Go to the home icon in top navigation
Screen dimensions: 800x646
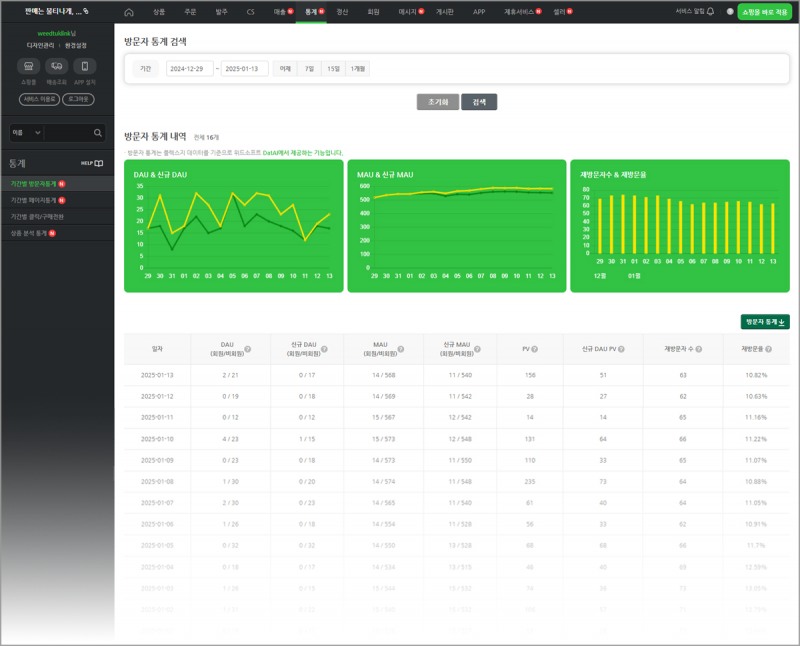coord(129,12)
